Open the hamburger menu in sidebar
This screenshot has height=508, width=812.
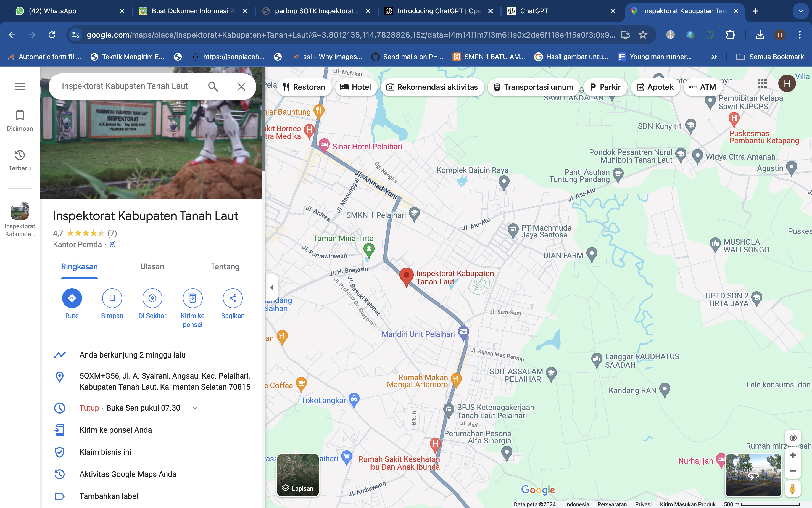tap(20, 87)
